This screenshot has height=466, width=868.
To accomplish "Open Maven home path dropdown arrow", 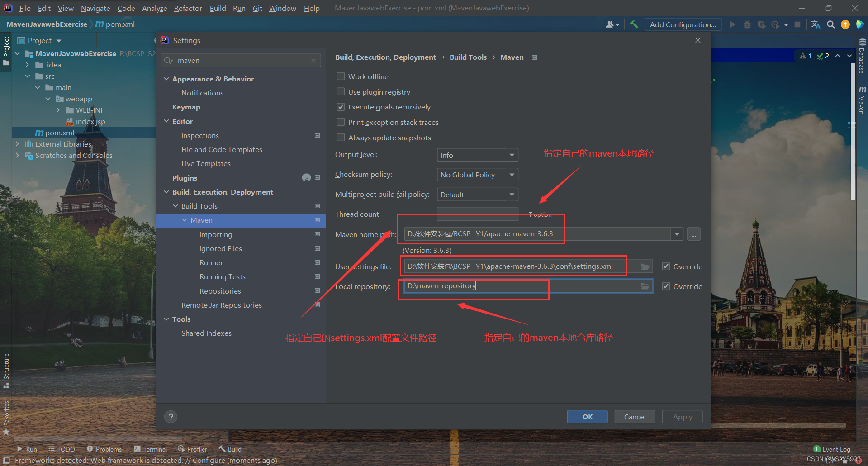I will pos(677,234).
